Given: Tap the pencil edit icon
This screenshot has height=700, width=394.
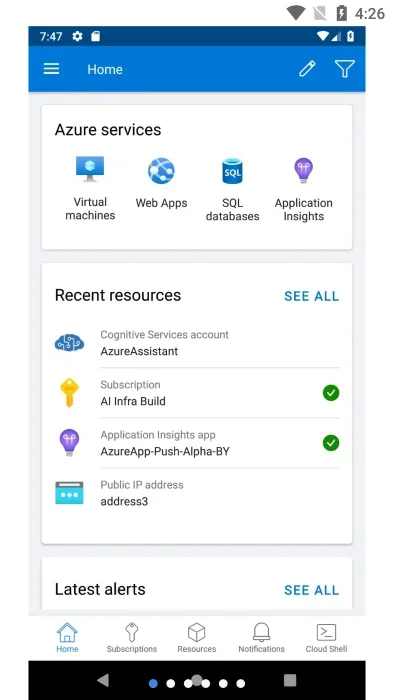Looking at the screenshot, I should pos(307,69).
